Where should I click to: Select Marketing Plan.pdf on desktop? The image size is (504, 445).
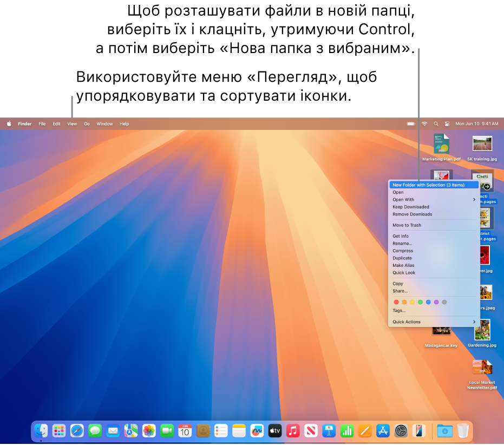coord(441,148)
